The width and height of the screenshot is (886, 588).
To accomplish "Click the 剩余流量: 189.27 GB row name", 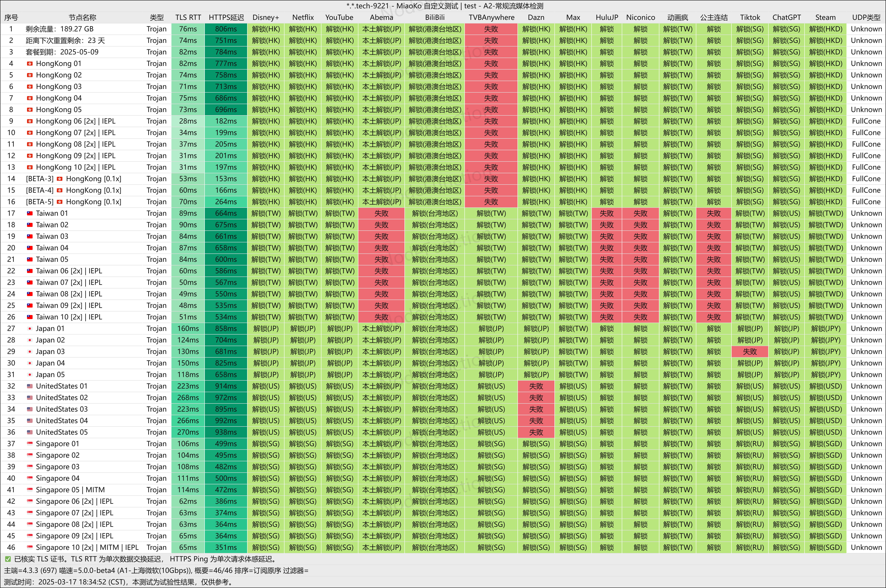I will [x=60, y=29].
